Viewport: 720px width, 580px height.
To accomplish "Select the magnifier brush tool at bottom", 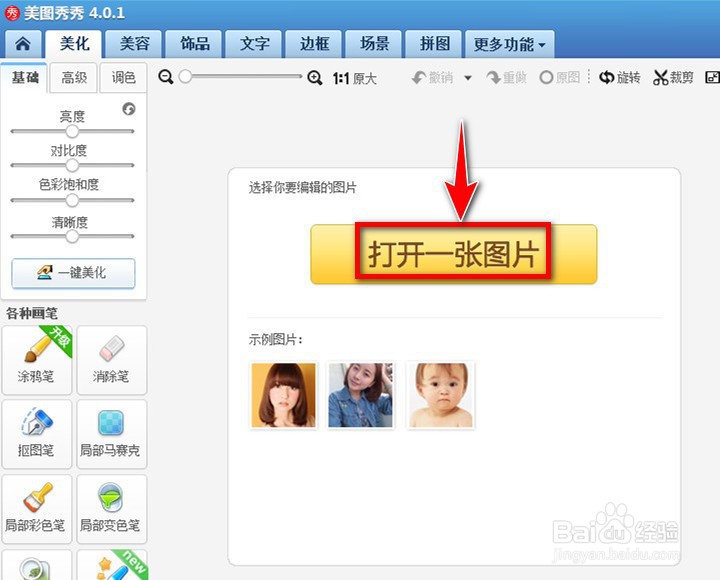I will 37,565.
